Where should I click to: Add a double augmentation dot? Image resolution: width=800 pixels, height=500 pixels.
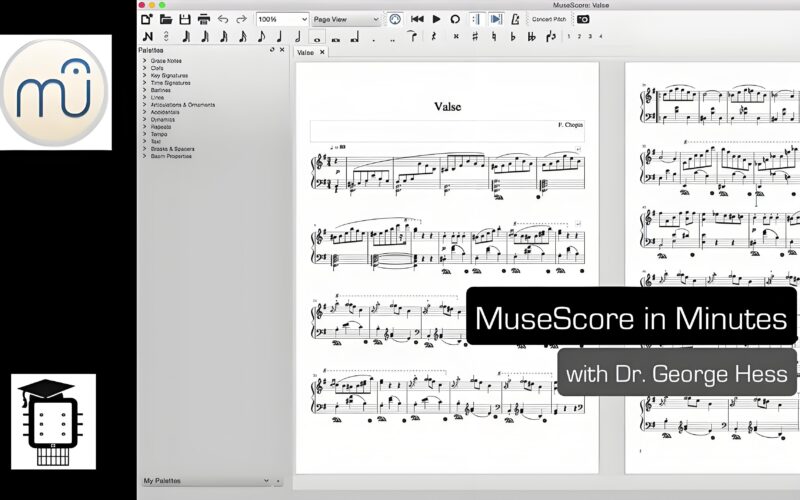pos(392,39)
